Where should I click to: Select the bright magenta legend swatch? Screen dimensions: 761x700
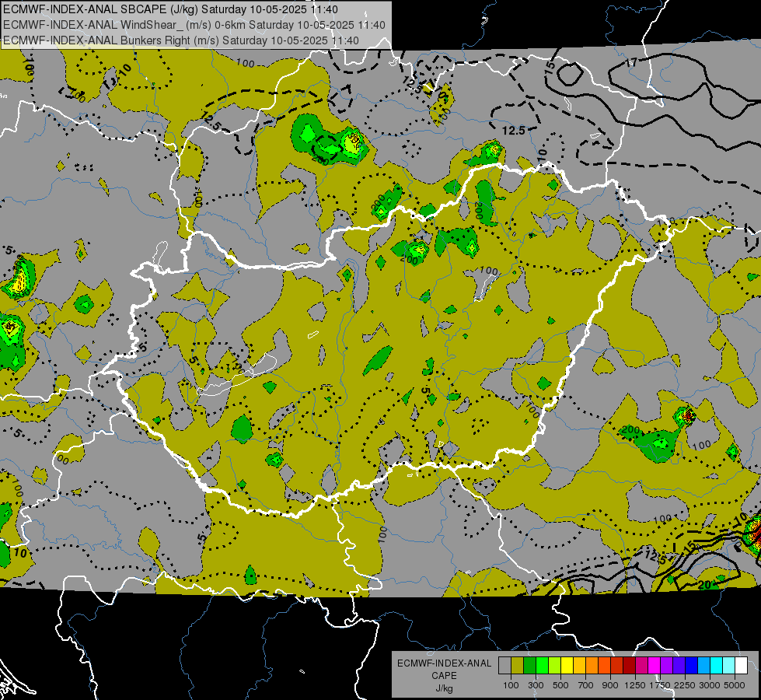[655, 665]
